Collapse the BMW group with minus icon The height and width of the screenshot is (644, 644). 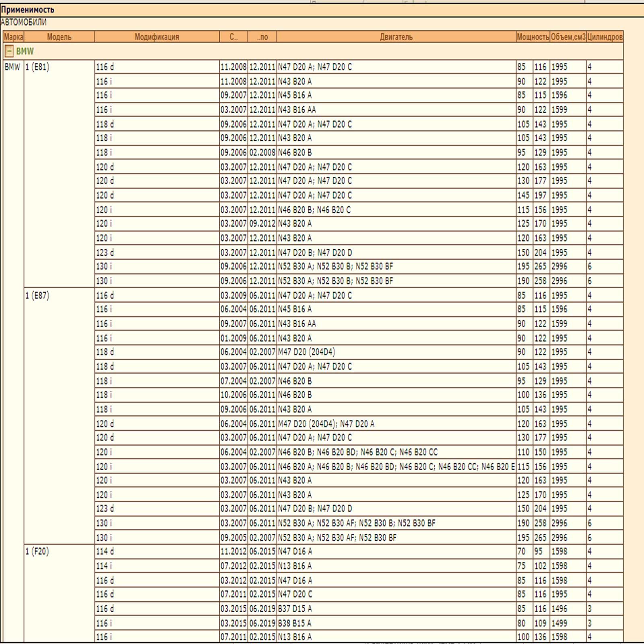click(x=9, y=52)
